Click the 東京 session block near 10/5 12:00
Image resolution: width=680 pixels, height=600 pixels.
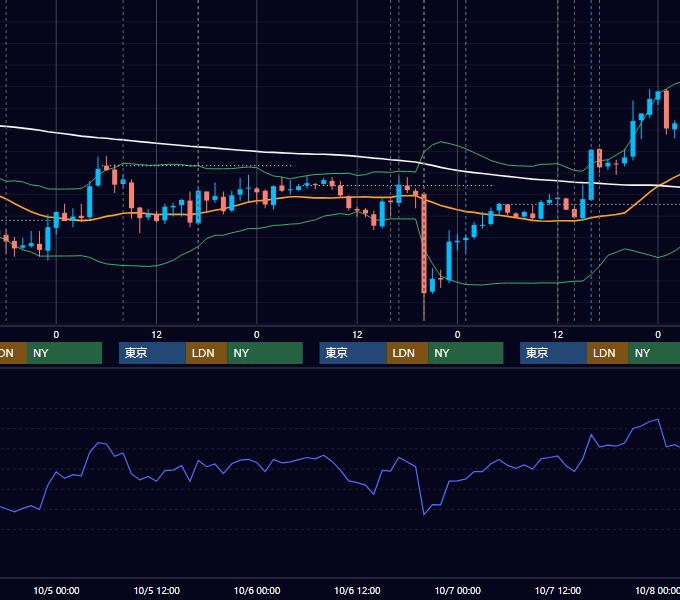(152, 353)
